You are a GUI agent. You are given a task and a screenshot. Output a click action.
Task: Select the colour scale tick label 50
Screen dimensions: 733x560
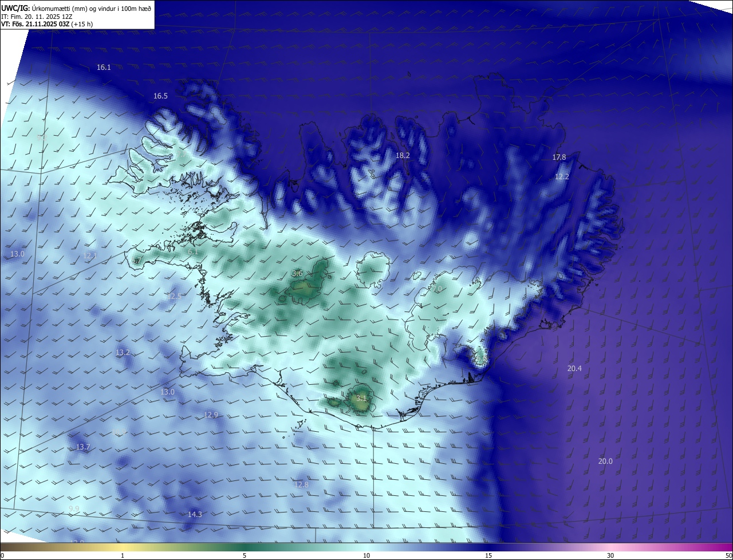click(x=728, y=555)
